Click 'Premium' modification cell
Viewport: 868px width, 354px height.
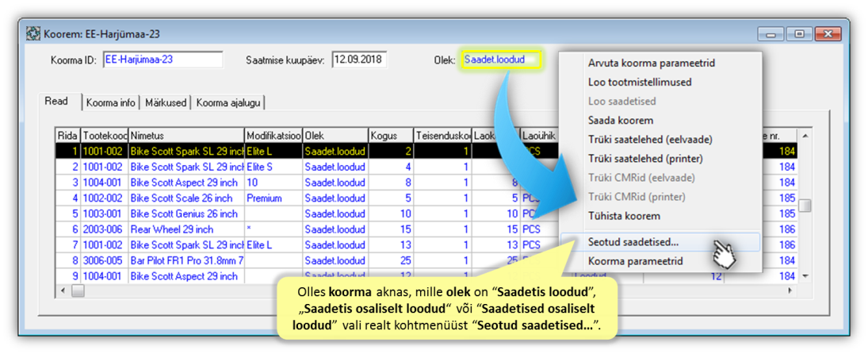pyautogui.click(x=274, y=198)
